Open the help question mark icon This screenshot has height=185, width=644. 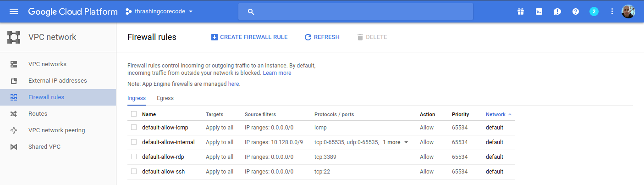click(x=576, y=11)
